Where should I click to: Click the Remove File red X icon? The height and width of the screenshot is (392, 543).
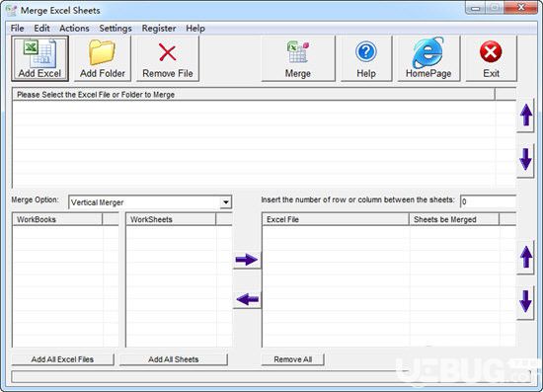click(168, 52)
